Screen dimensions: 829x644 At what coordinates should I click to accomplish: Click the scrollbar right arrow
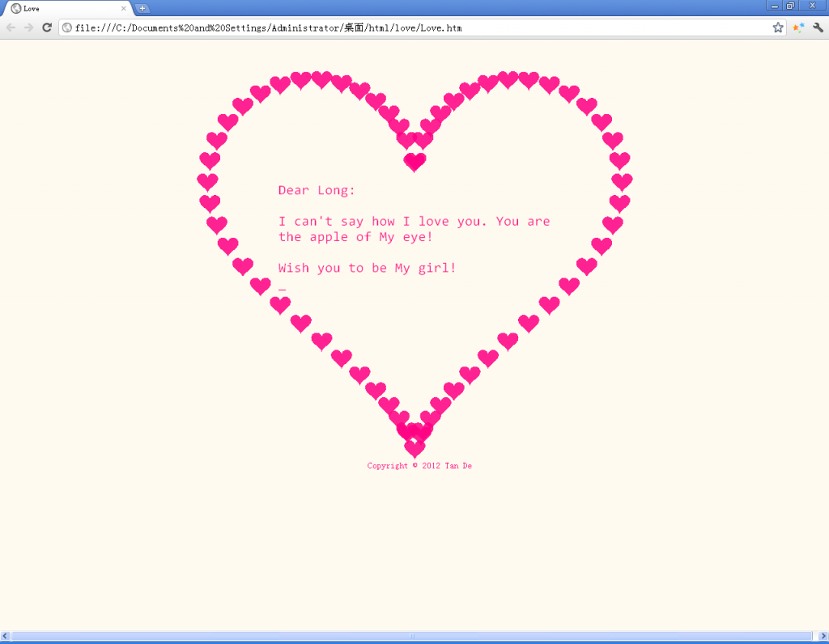(x=823, y=636)
